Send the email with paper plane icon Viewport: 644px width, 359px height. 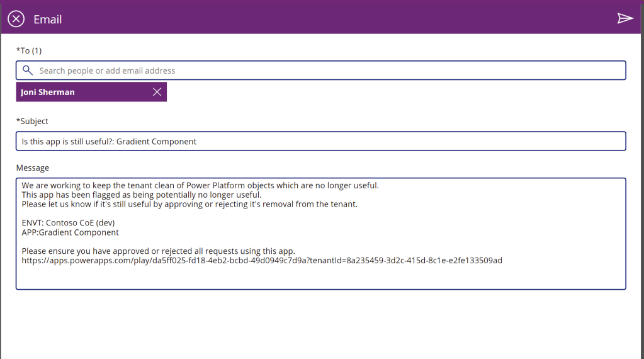tap(624, 18)
